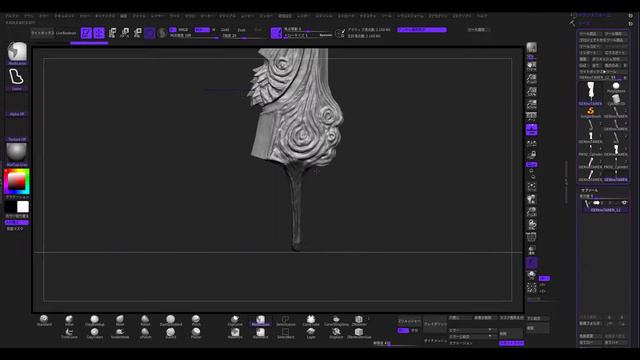
Task: Toggle subtool eye visibility icon
Action: tap(624, 202)
